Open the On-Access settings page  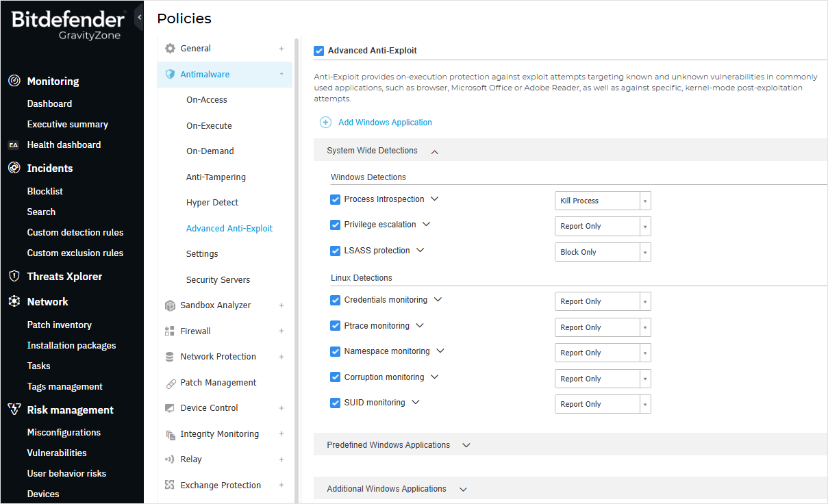[x=207, y=100]
